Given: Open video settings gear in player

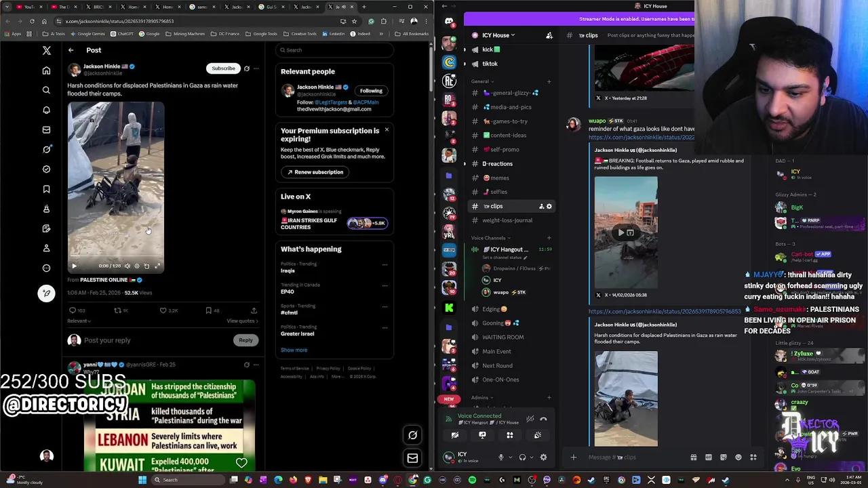Looking at the screenshot, I should pyautogui.click(x=136, y=266).
